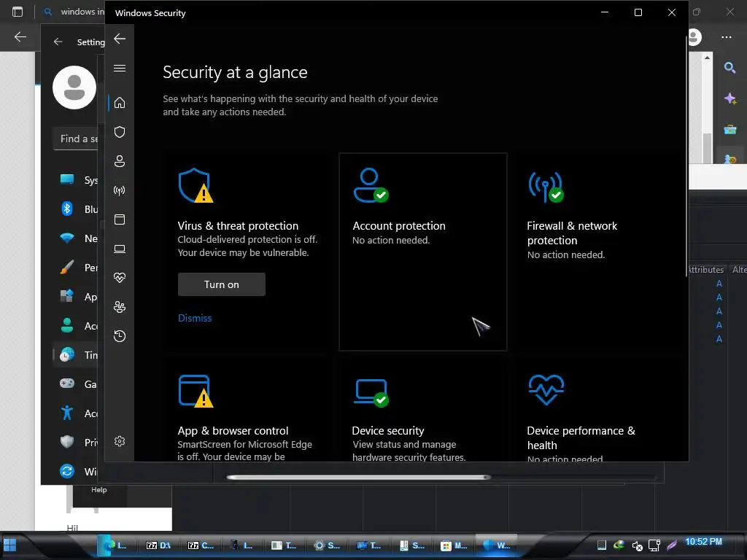Open the hamburger navigation menu
Image resolution: width=747 pixels, height=560 pixels.
[120, 68]
